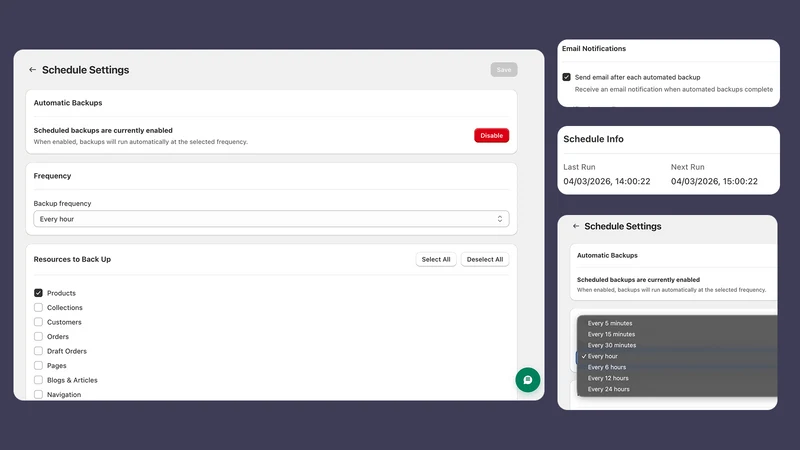Click the Next Run value 04/03/2026, 15:00:22
Image resolution: width=800 pixels, height=450 pixels.
[x=714, y=182]
